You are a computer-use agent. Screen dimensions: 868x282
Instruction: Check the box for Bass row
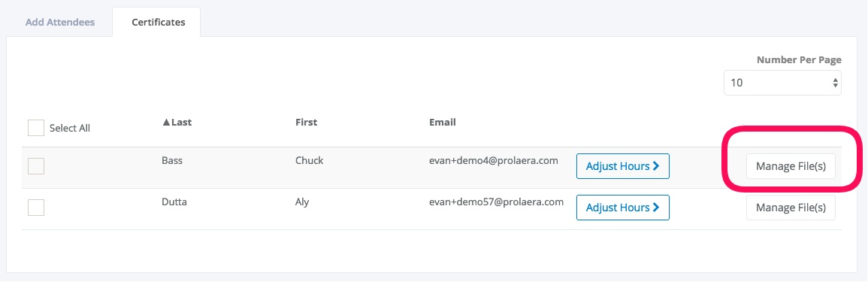(x=36, y=166)
